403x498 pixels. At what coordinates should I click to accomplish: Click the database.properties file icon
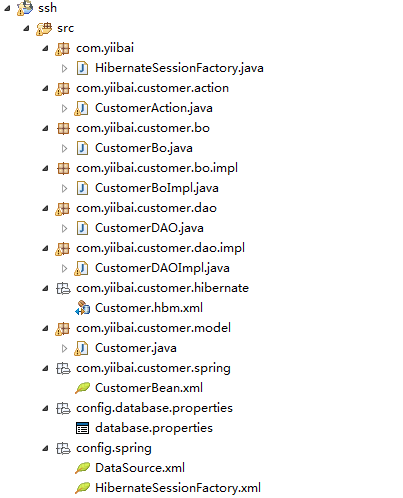tap(82, 428)
